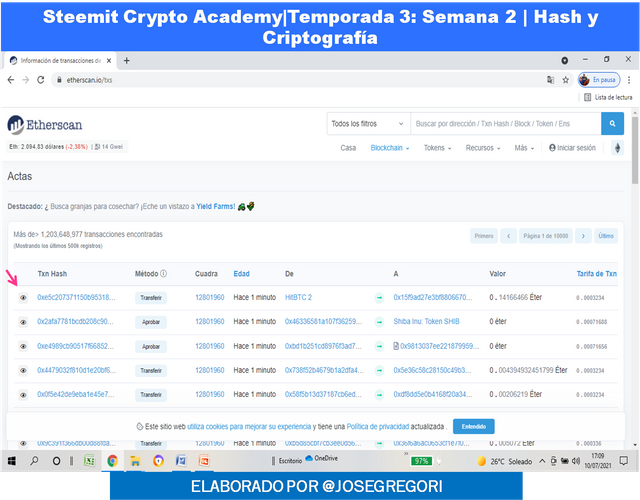
Task: Sort by the Edad column header
Action: pyautogui.click(x=241, y=273)
